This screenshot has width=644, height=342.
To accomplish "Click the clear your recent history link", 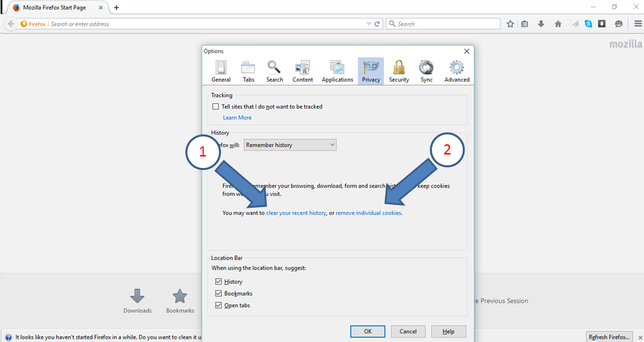I will (x=296, y=213).
